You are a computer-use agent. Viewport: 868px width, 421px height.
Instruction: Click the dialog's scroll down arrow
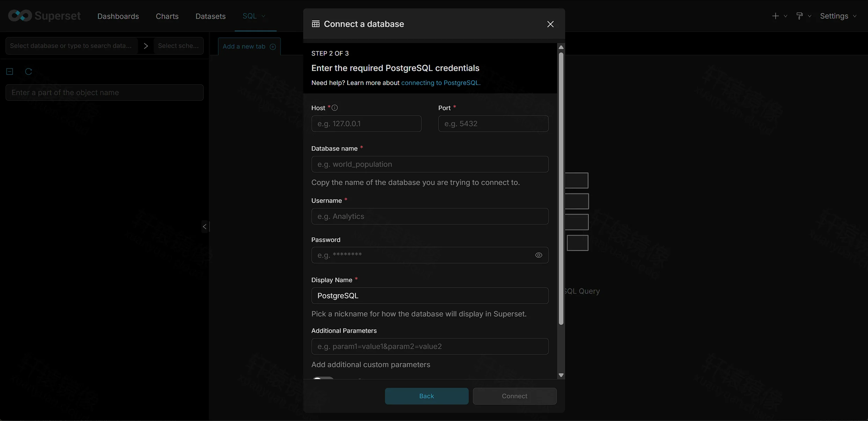[561, 375]
